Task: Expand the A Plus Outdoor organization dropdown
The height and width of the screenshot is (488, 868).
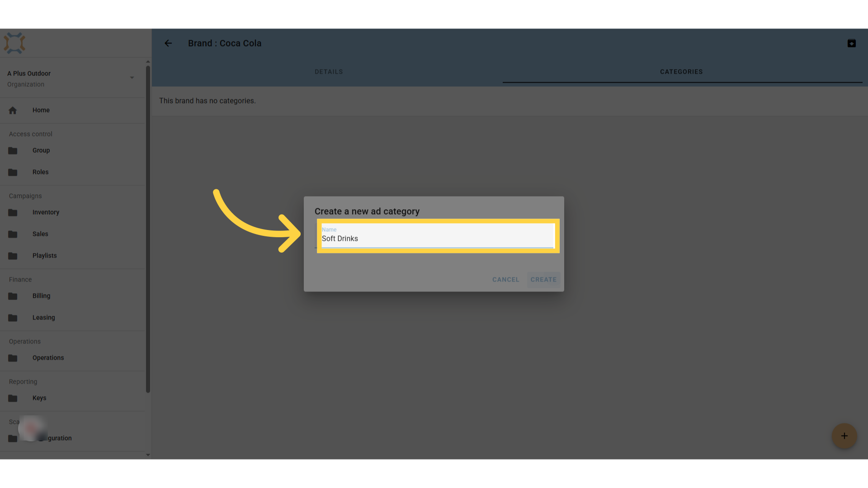Action: coord(132,78)
